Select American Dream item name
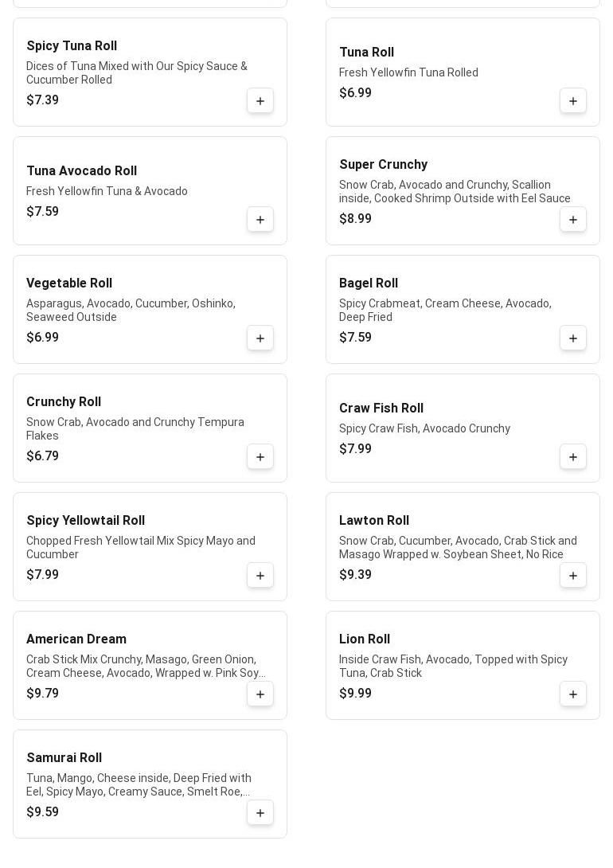Screen dimensions: 613x868 click(x=76, y=639)
